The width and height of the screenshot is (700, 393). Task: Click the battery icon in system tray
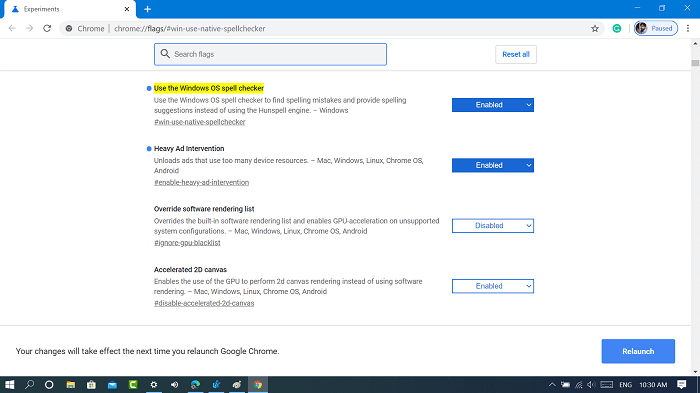[565, 385]
